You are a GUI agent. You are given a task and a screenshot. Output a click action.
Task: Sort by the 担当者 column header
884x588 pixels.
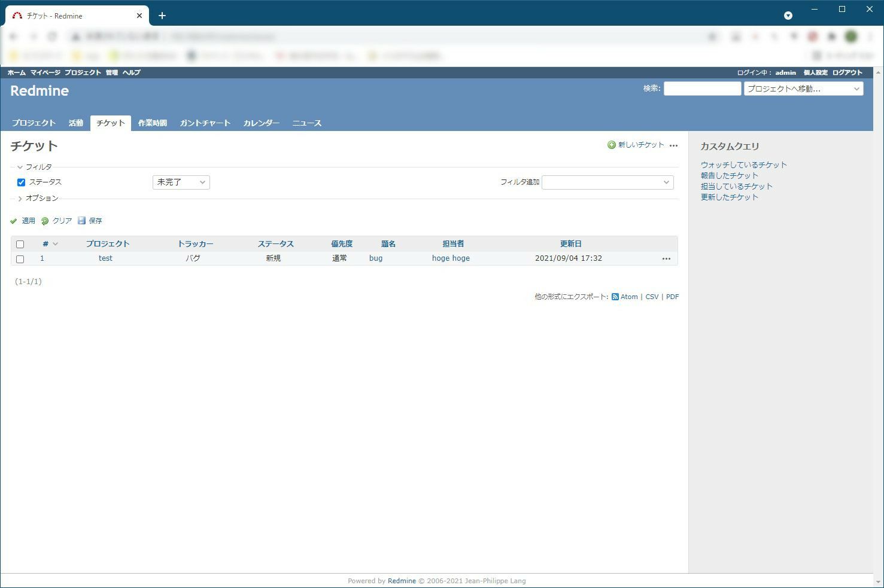coord(453,244)
